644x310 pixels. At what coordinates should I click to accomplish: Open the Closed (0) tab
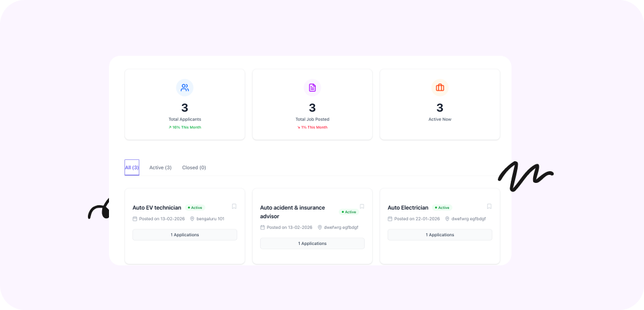(194, 167)
